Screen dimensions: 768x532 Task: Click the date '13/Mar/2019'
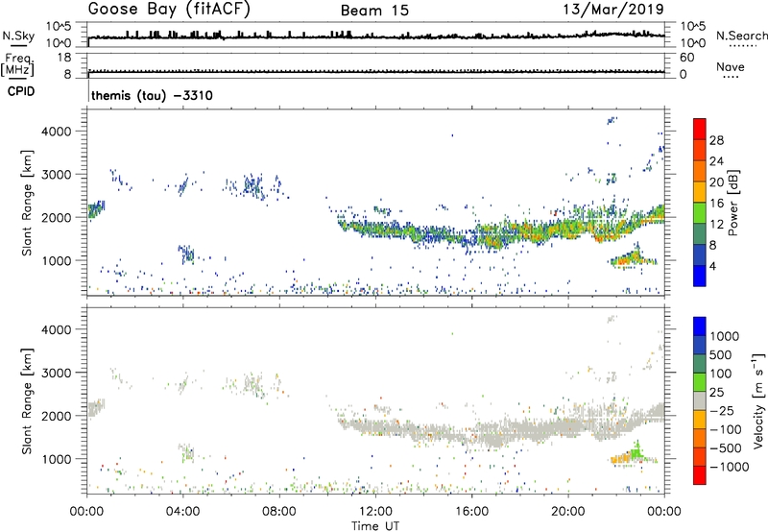613,10
